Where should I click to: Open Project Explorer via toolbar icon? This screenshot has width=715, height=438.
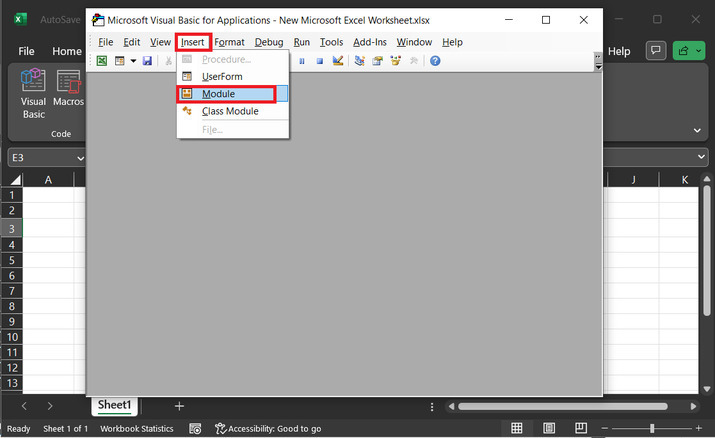(x=359, y=61)
